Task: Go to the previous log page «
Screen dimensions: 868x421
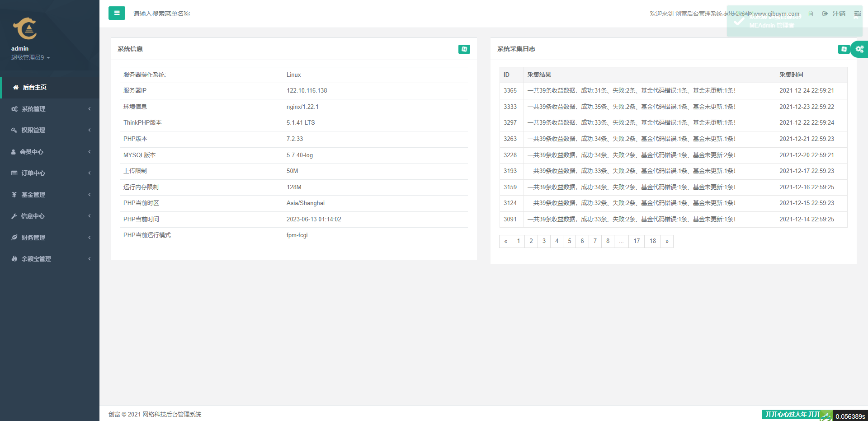Action: (x=506, y=241)
